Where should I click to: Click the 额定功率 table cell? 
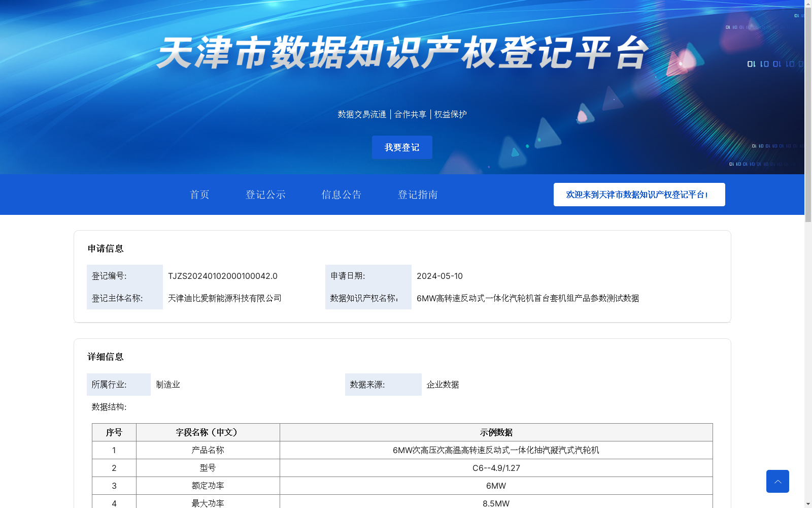[208, 486]
